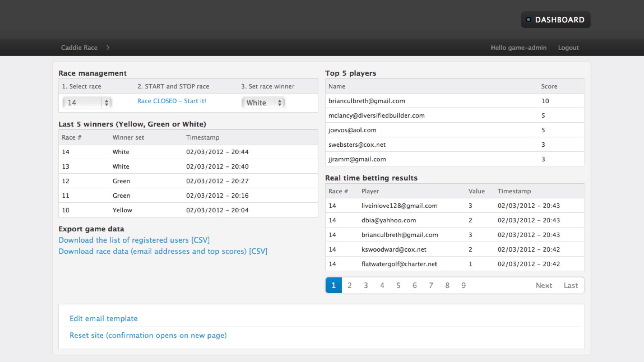The width and height of the screenshot is (644, 362).
Task: Select current page 1 in pagination
Action: tap(333, 285)
